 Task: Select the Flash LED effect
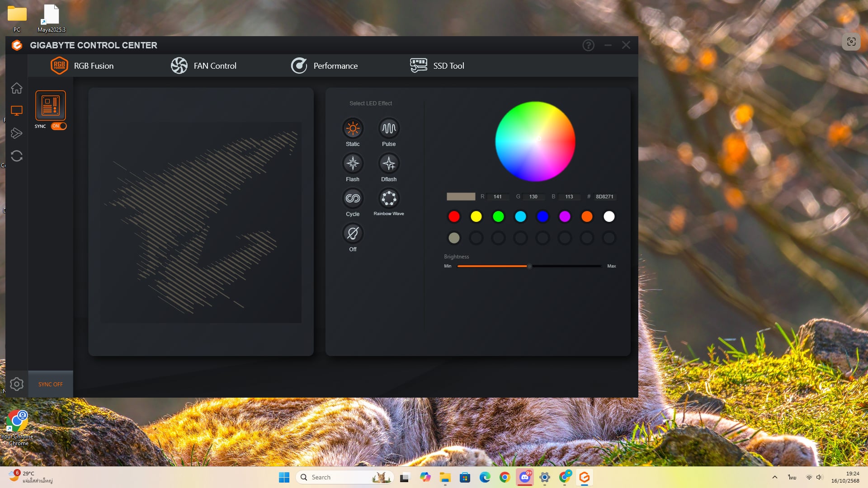click(x=353, y=164)
